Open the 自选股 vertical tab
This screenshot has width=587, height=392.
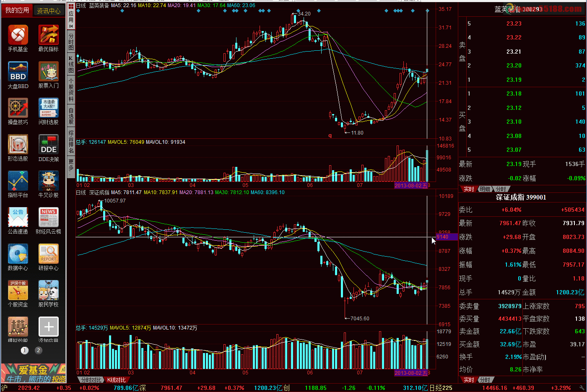pyautogui.click(x=71, y=116)
